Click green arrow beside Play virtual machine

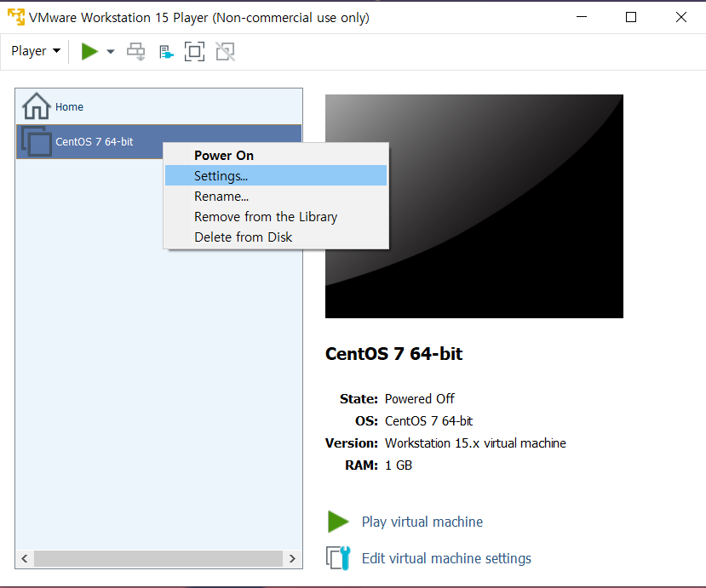click(338, 522)
